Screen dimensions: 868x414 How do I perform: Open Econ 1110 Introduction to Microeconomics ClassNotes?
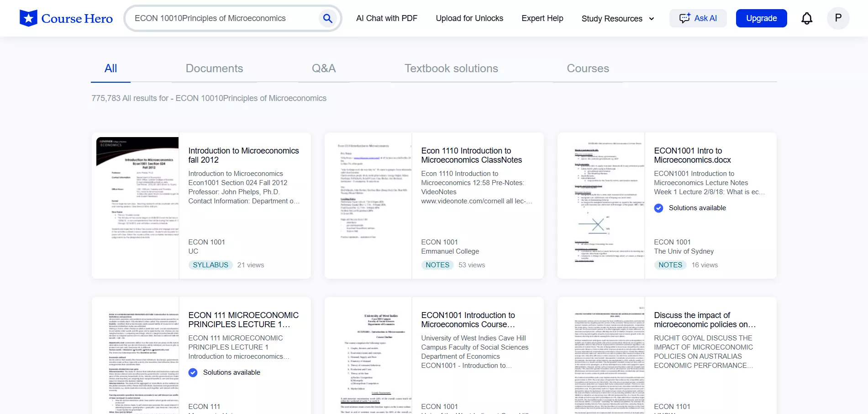(x=472, y=155)
